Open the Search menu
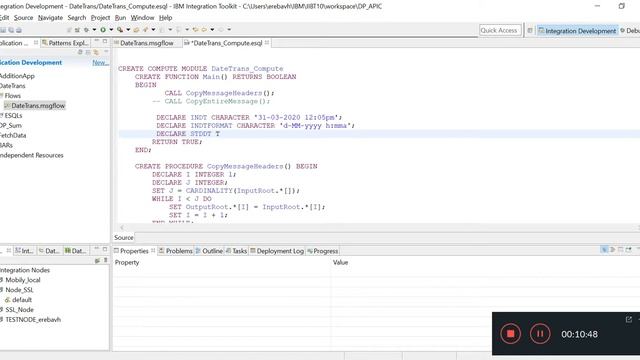 [x=77, y=18]
